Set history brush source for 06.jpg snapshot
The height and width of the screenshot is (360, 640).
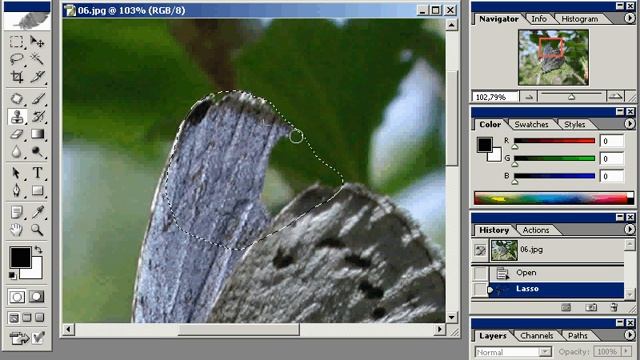point(480,251)
